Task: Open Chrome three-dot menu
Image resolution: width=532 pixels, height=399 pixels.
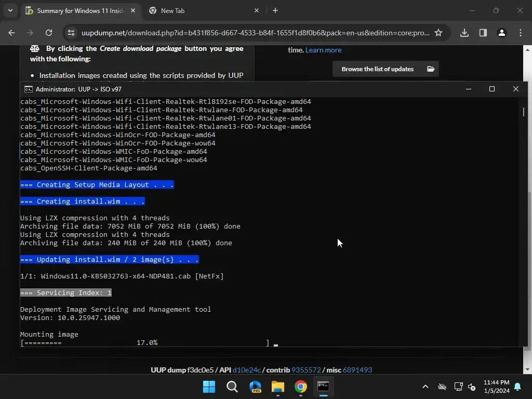Action: (521, 33)
